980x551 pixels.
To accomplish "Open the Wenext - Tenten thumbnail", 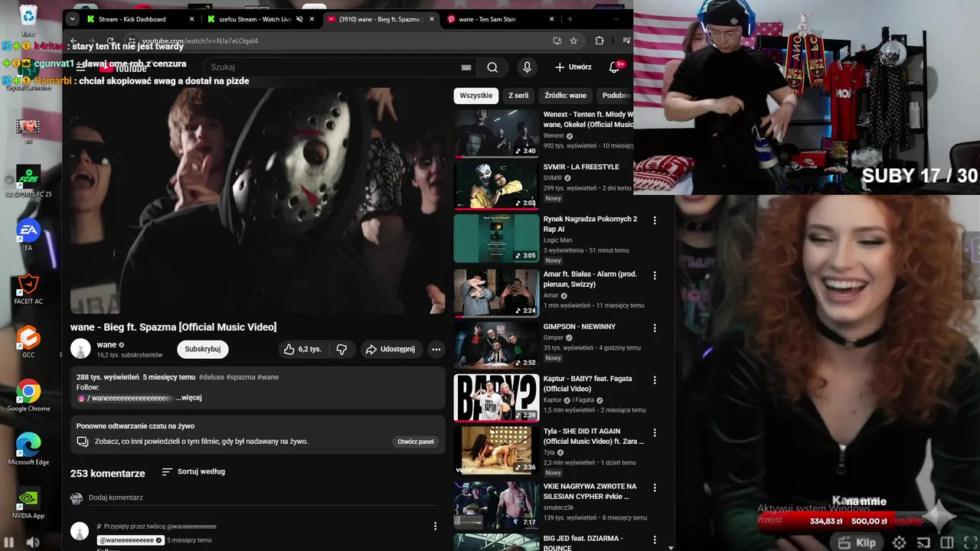I will 496,133.
